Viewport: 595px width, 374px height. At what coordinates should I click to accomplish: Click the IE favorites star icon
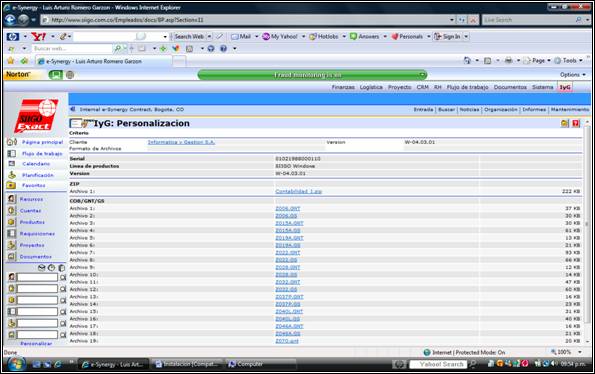coord(11,61)
